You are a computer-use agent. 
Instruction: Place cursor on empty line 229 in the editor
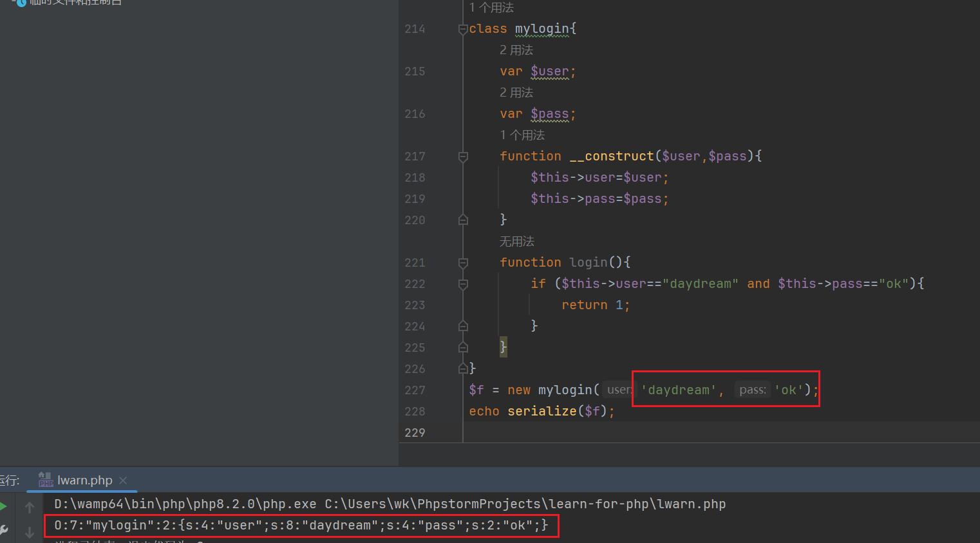[721, 433]
